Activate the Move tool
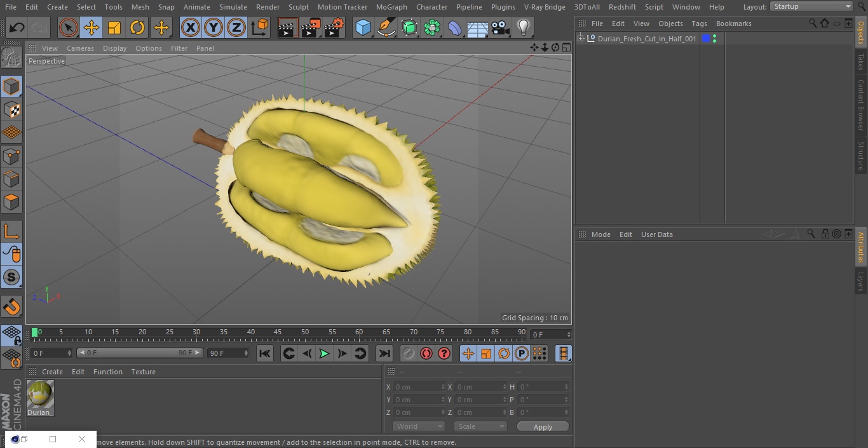The image size is (868, 448). click(91, 27)
